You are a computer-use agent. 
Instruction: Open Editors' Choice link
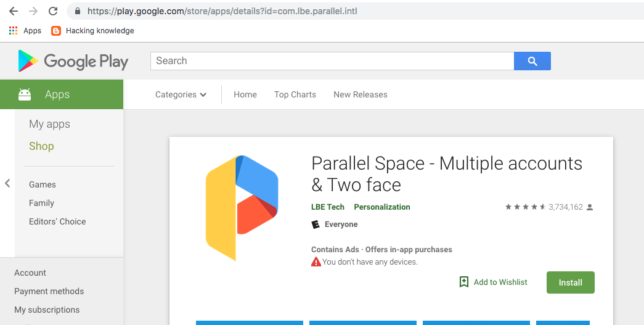[x=57, y=221]
